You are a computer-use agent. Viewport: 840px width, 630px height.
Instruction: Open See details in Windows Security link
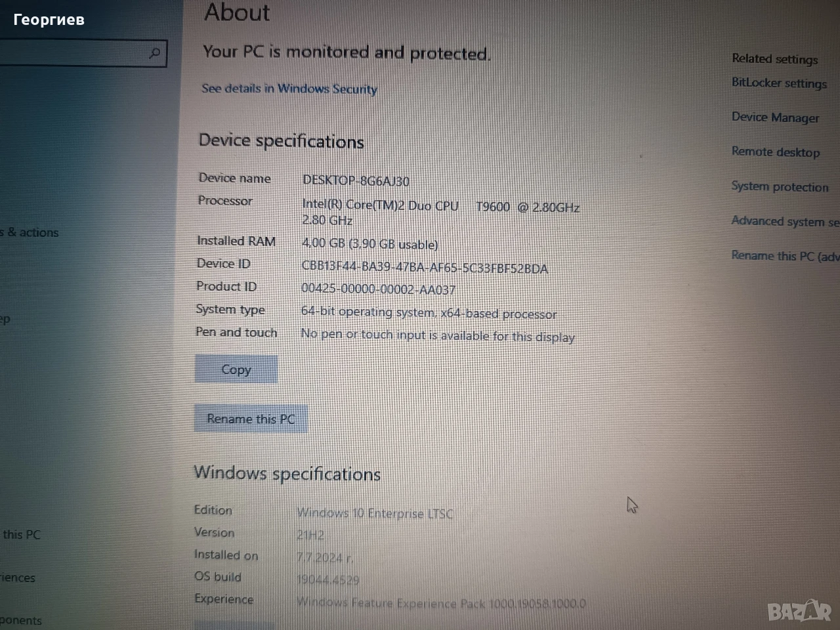[x=289, y=89]
